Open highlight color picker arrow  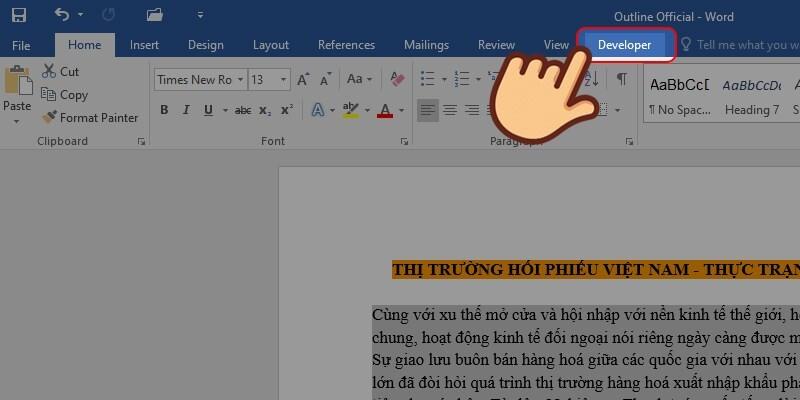coord(367,110)
